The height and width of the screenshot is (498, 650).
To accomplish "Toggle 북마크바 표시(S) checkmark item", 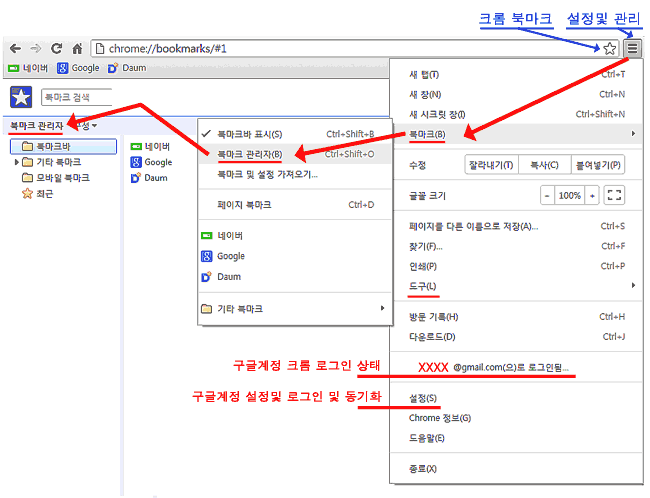I will (x=295, y=134).
